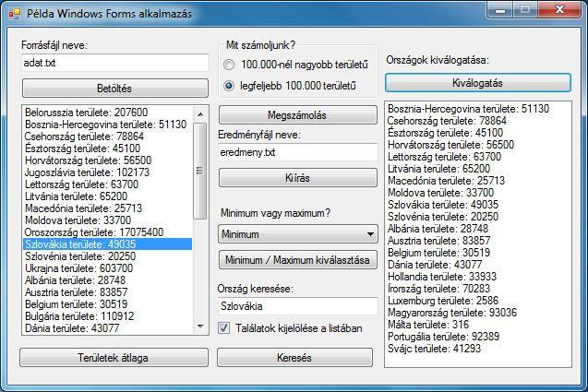Image resolution: width=588 pixels, height=392 pixels.
Task: Select 'Bosznia-Hercegovina területe: 51130' in left list
Action: point(108,125)
